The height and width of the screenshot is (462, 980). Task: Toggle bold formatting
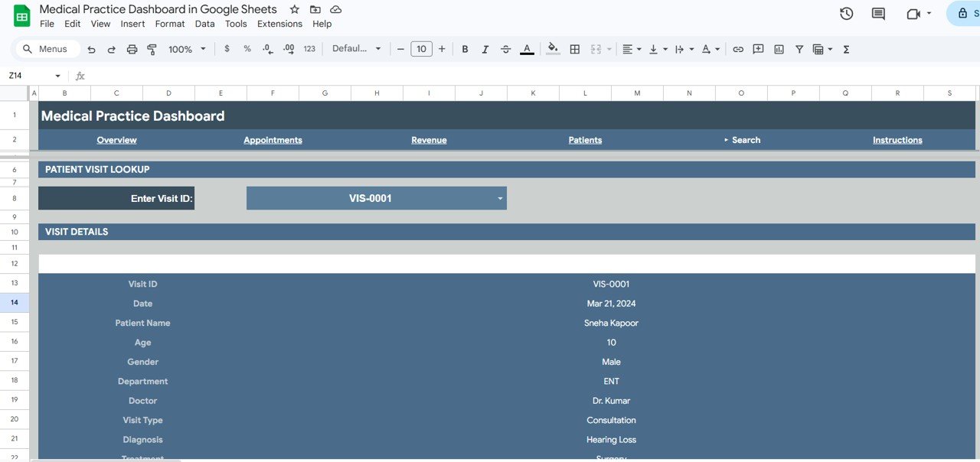465,49
